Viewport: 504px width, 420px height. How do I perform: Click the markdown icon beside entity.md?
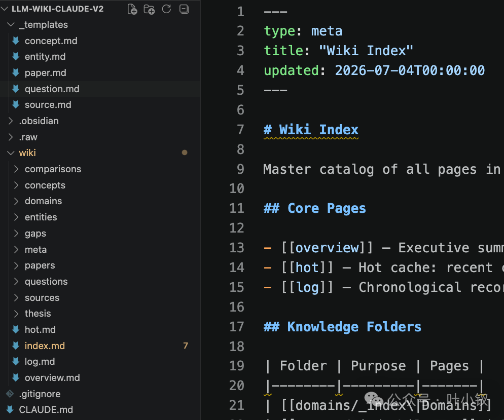16,57
